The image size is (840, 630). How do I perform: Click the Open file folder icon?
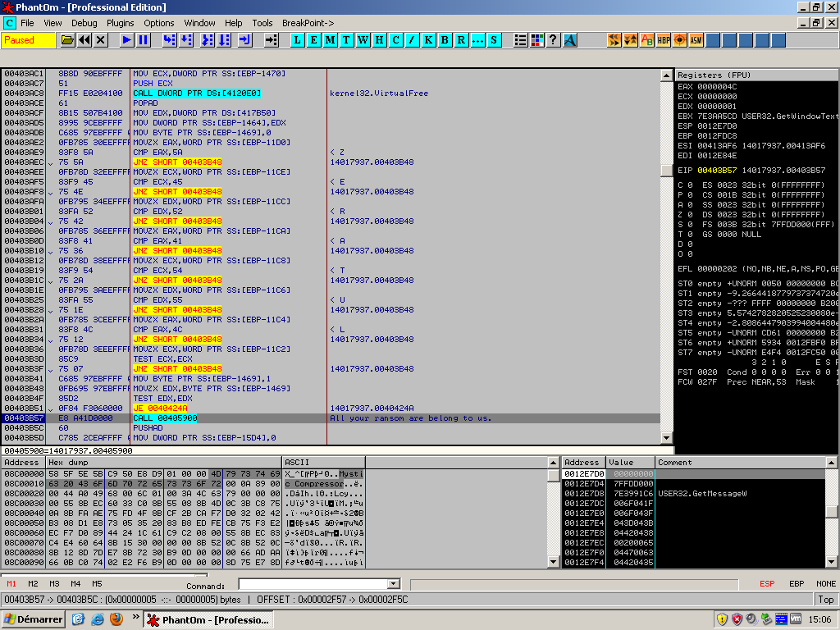pos(67,40)
